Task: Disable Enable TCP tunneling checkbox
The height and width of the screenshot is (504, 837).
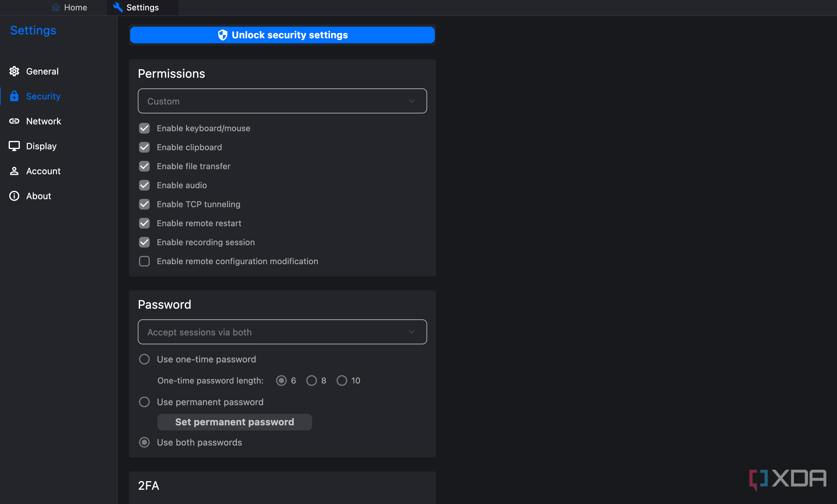Action: [x=144, y=204]
